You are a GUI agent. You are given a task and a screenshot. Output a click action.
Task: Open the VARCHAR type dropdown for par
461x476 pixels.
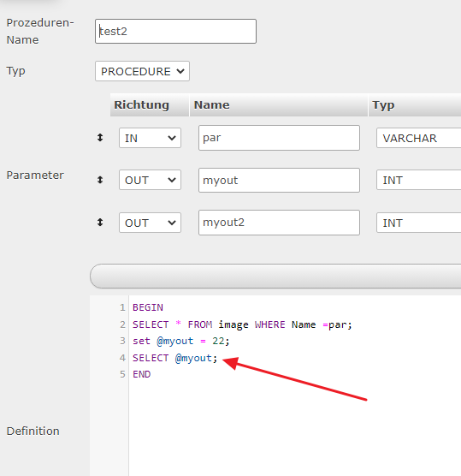(419, 138)
